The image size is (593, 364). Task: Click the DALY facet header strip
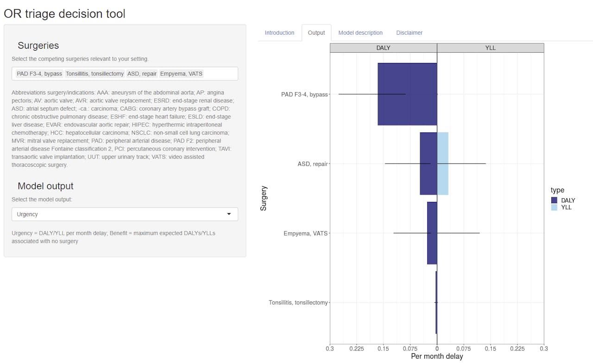[x=383, y=48]
